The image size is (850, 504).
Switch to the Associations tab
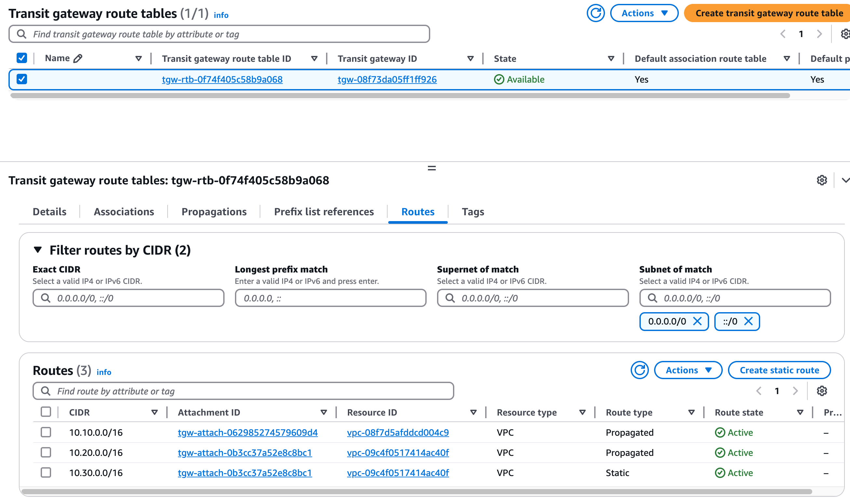coord(124,212)
